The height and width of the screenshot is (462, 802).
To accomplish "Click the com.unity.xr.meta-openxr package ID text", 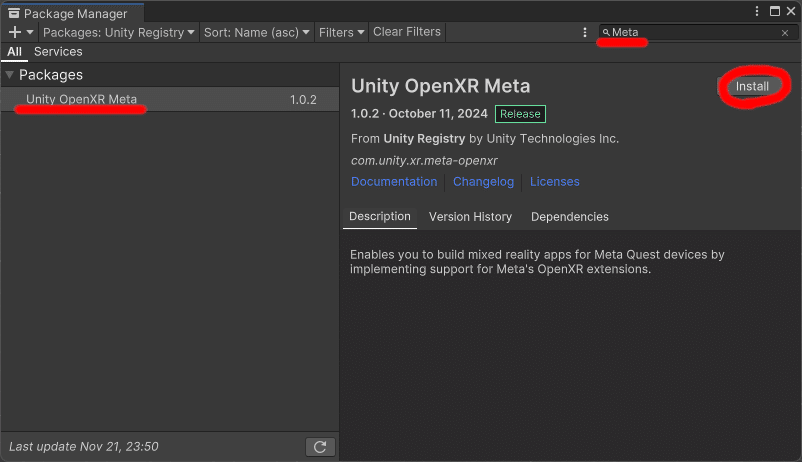I will pyautogui.click(x=424, y=161).
